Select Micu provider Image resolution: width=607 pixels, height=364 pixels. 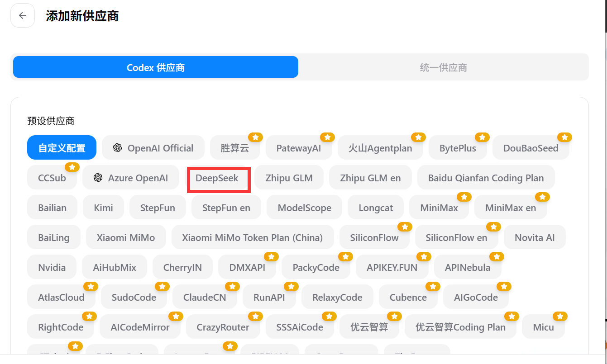tap(544, 326)
